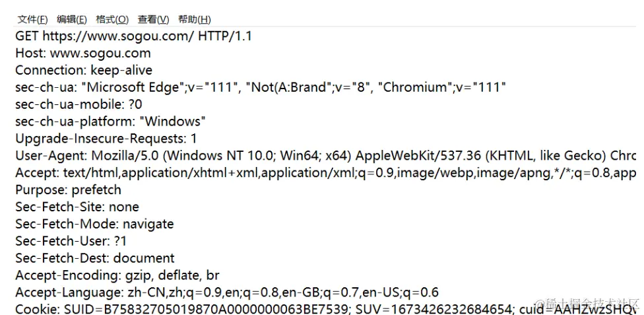This screenshot has width=644, height=315.
Task: Click the Accept: text/html header line
Action: tap(326, 173)
